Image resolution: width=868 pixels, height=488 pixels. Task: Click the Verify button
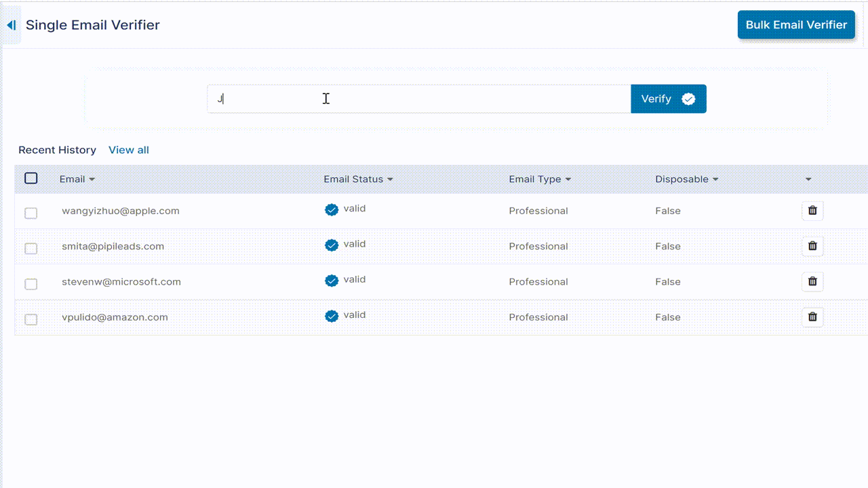click(669, 99)
